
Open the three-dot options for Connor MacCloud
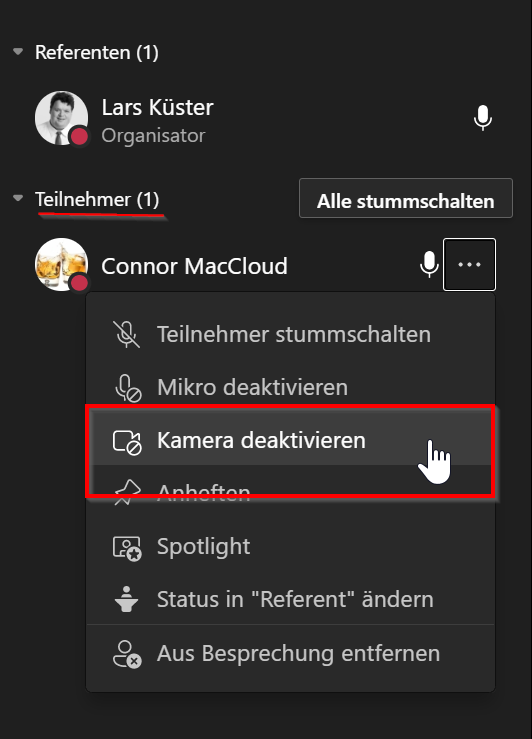469,264
